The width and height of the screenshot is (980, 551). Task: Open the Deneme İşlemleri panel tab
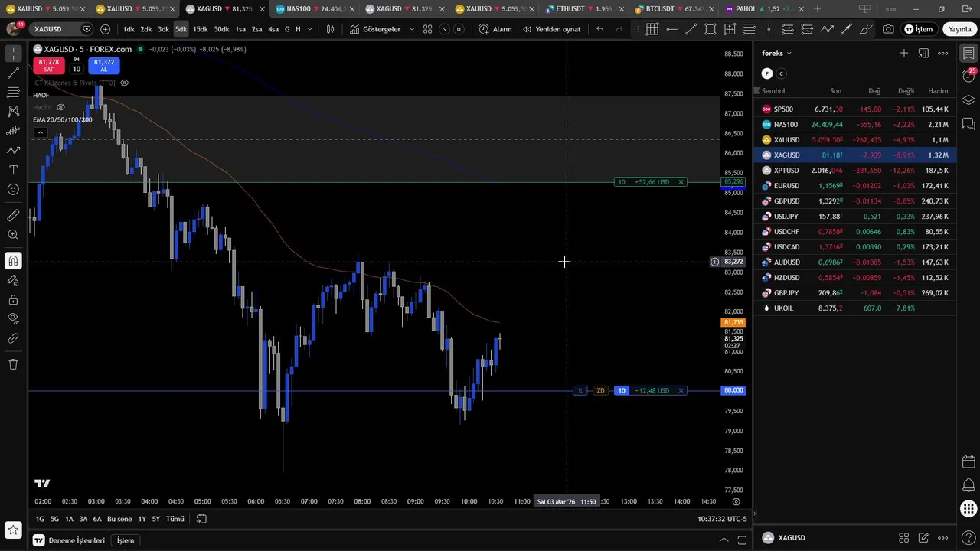(68, 540)
